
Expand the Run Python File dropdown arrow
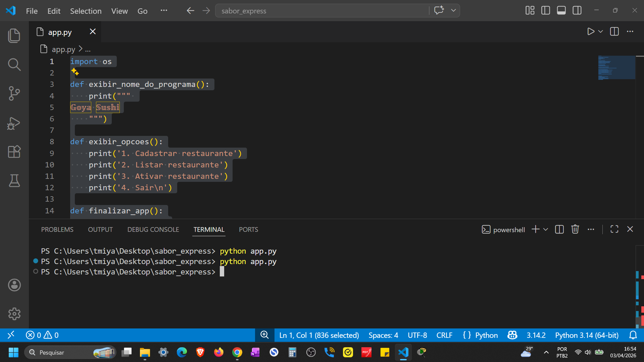click(x=601, y=32)
